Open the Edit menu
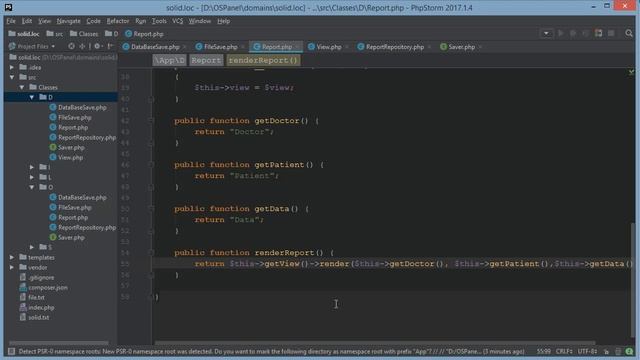Image resolution: width=640 pixels, height=360 pixels. click(27, 21)
